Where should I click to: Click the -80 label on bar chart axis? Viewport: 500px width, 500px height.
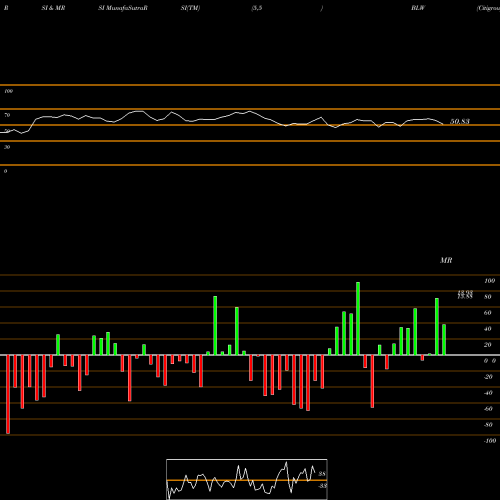pos(488,425)
